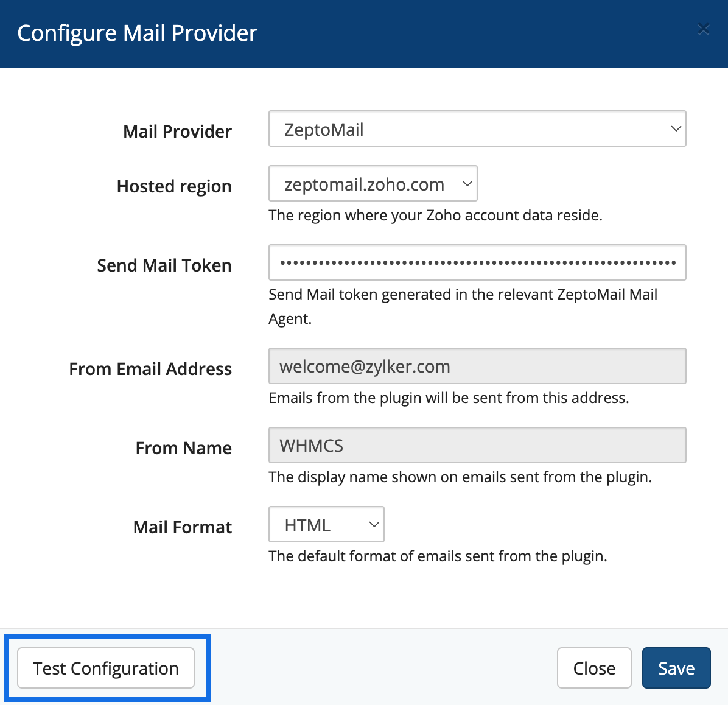Click the From Name field containing WHMCS

(477, 446)
